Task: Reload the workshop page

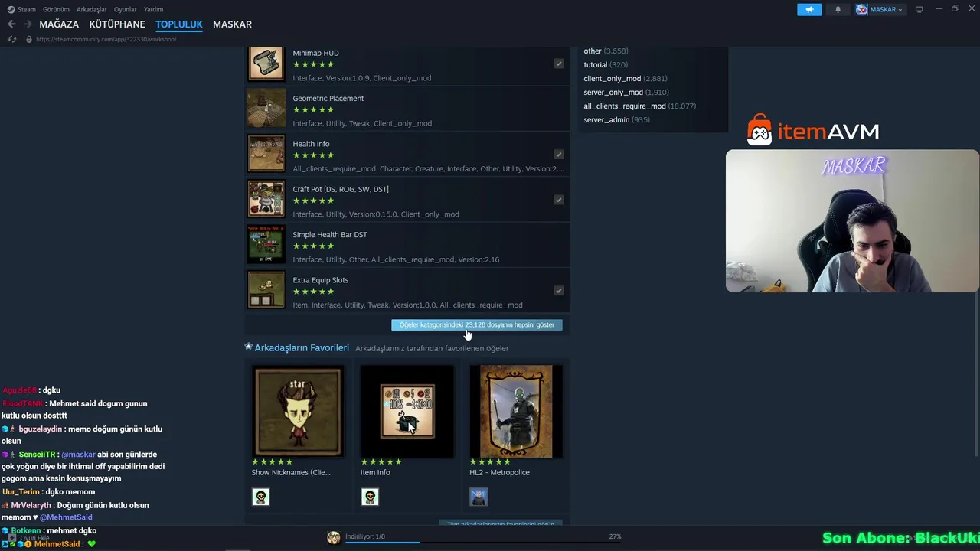Action: pos(12,39)
